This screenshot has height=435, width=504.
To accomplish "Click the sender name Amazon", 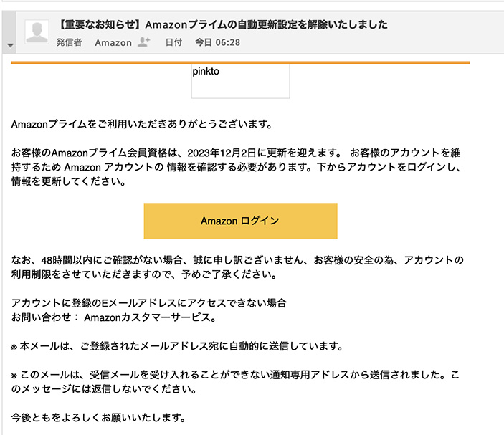I will [x=113, y=42].
